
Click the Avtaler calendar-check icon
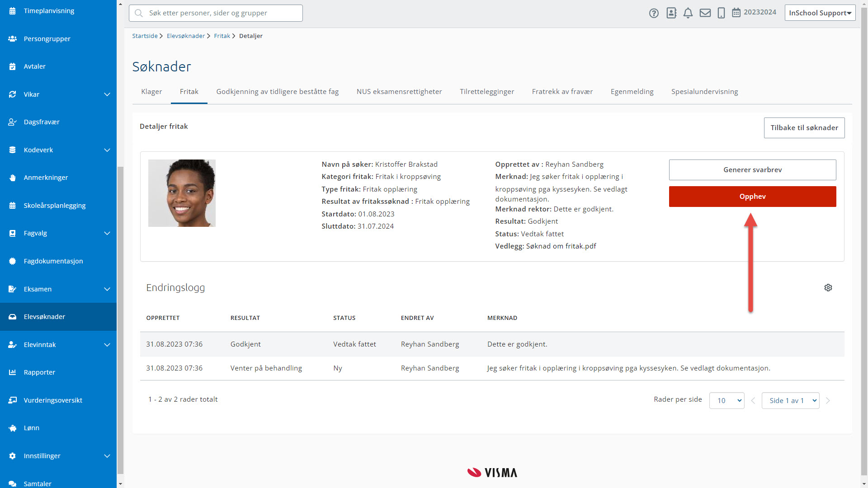coord(13,66)
